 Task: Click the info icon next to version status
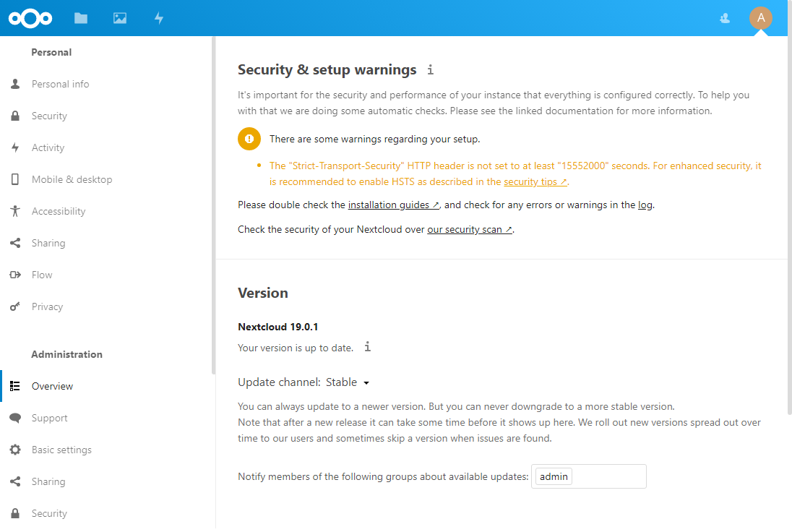point(368,347)
